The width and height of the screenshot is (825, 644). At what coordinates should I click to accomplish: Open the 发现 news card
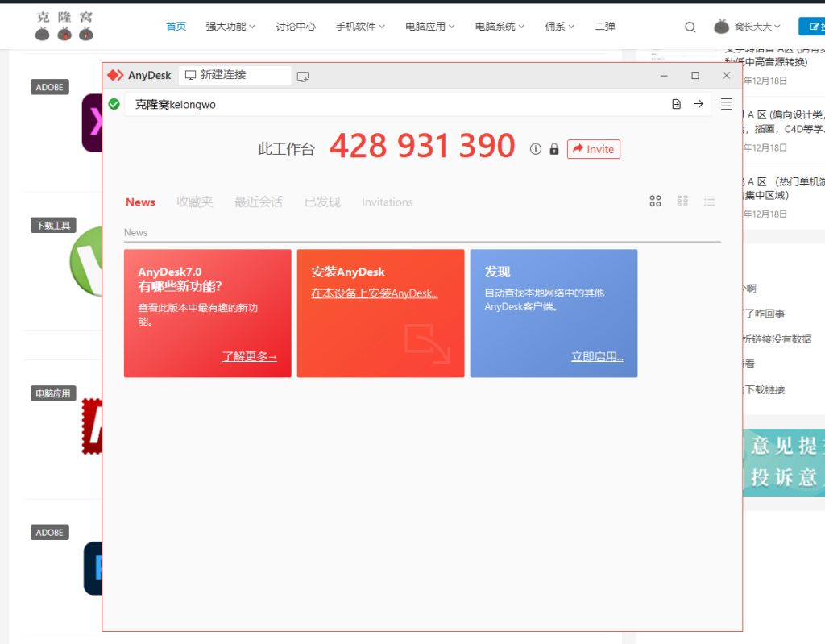tap(553, 314)
